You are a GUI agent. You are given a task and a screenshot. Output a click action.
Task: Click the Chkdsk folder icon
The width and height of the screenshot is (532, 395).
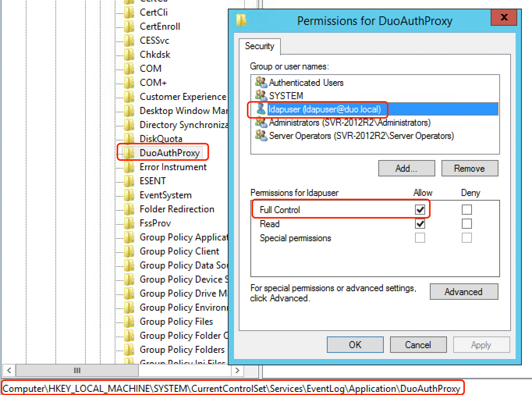129,55
